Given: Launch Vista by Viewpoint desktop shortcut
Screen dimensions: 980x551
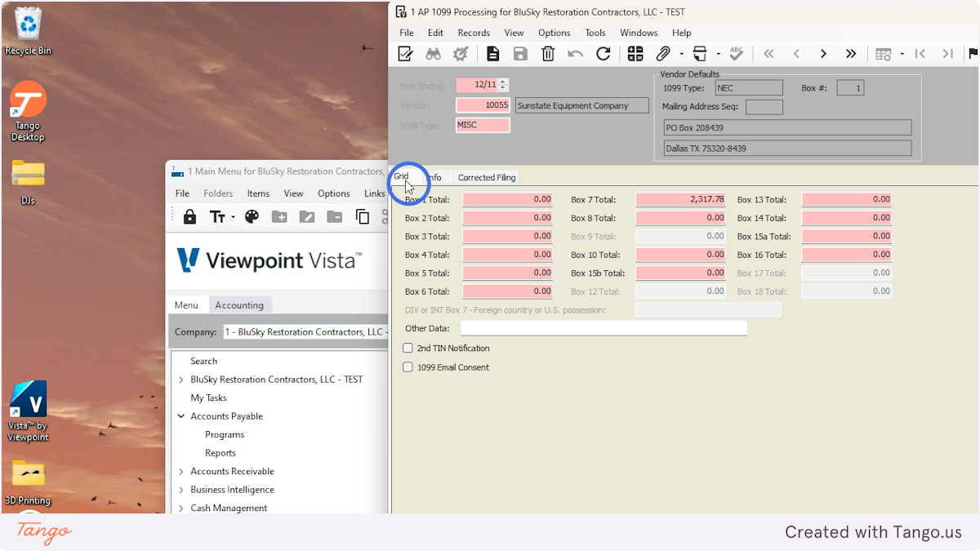Looking at the screenshot, I should click(29, 411).
